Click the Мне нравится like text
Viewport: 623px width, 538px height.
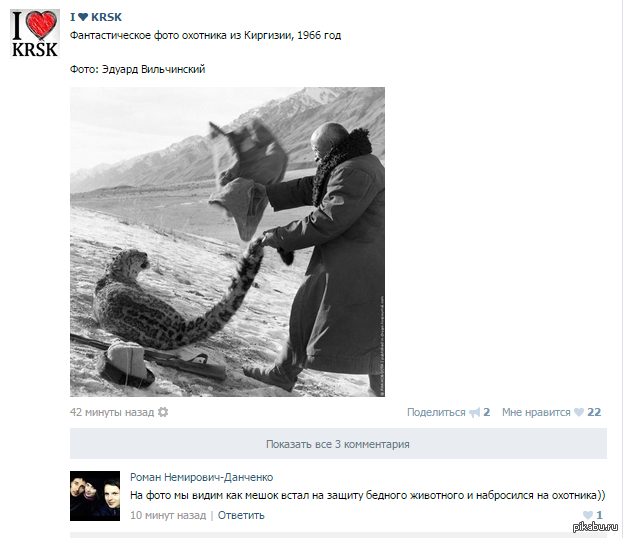click(x=536, y=412)
